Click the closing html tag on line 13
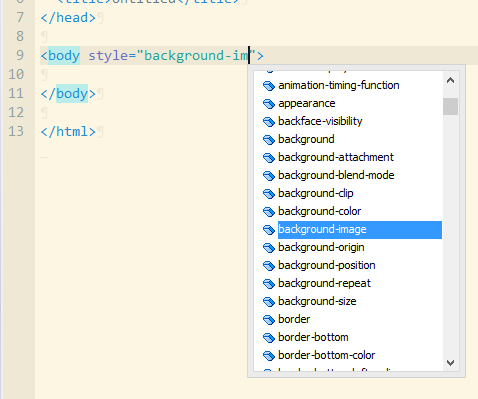The width and height of the screenshot is (478, 399). coord(68,131)
